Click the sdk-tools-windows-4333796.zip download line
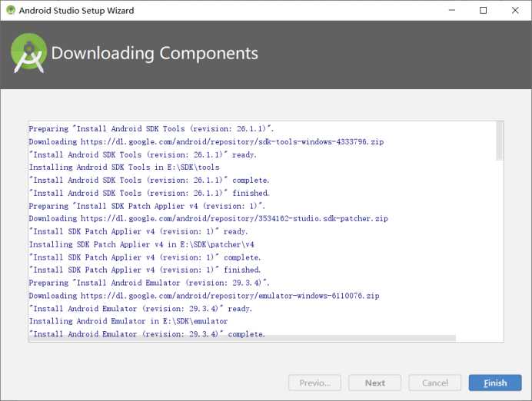This screenshot has height=401, width=532. (206, 141)
